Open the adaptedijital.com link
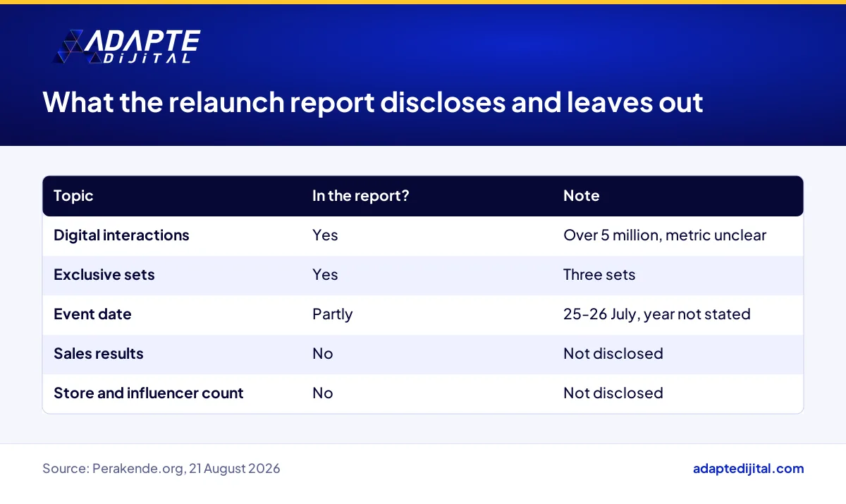 point(748,469)
